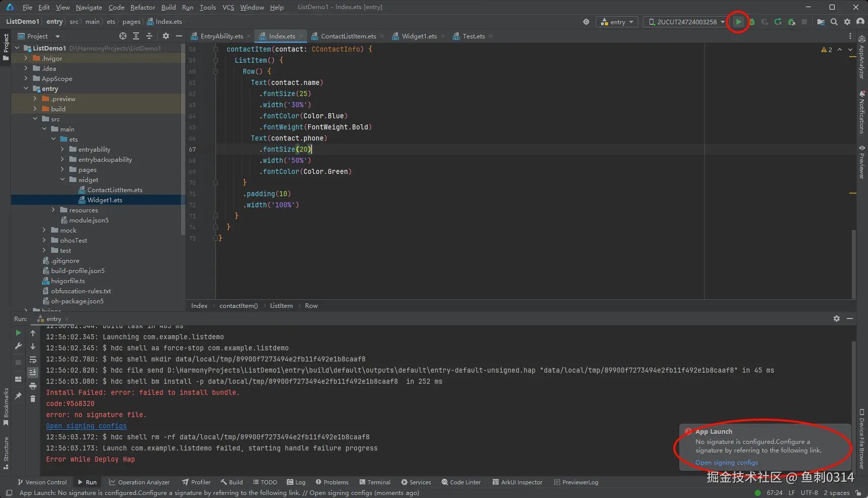Click the wrench icon in Run panel
868x498 pixels.
[18, 346]
